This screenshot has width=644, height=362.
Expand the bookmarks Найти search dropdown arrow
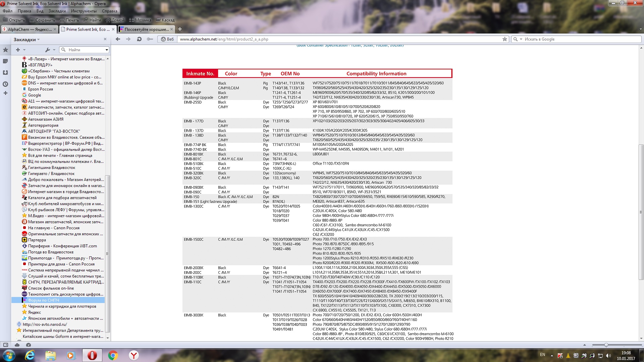pyautogui.click(x=107, y=50)
